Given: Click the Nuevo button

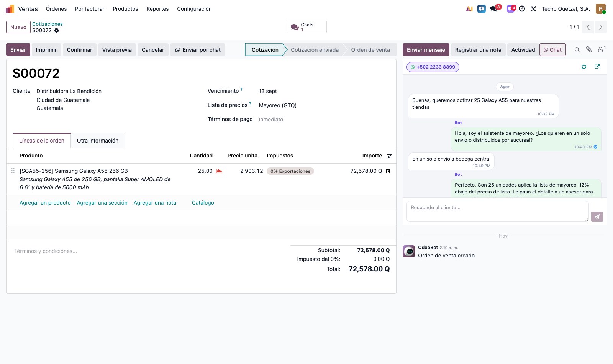Looking at the screenshot, I should [x=18, y=27].
